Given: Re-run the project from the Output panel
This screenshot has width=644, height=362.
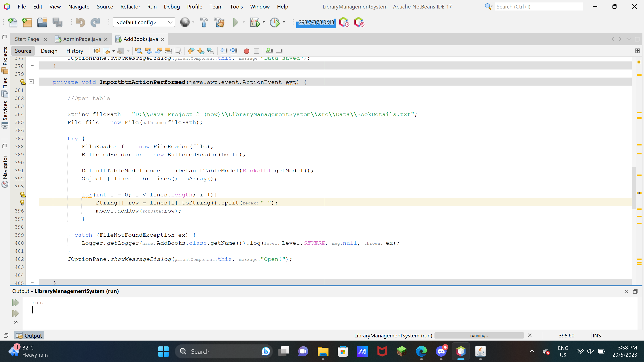Looking at the screenshot, I should [15, 303].
